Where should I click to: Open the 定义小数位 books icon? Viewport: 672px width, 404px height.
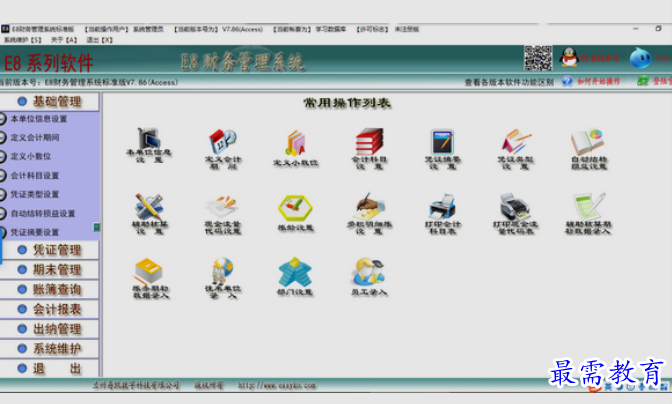(x=295, y=148)
